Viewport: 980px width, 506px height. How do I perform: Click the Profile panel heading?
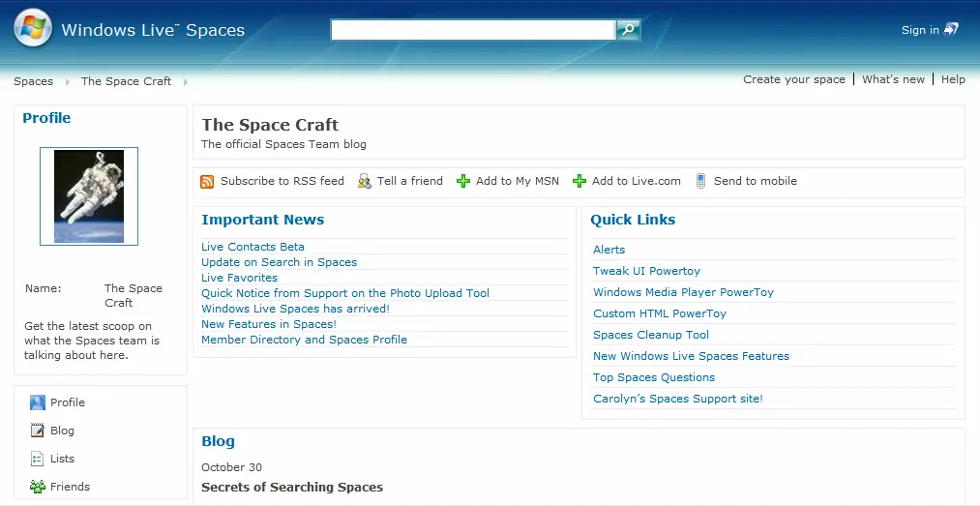pos(46,117)
